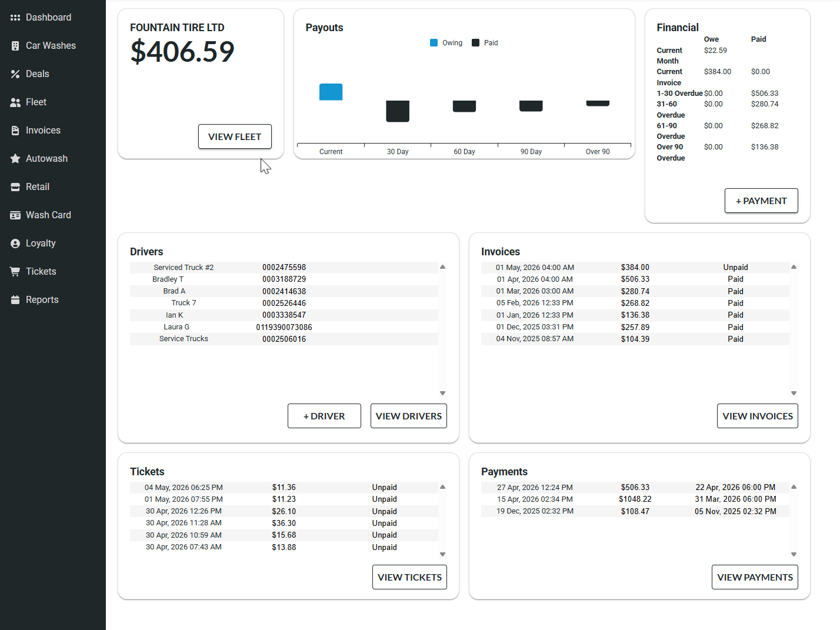This screenshot has width=840, height=630.
Task: Toggle the Owing legend swatch in Payouts
Action: 434,43
